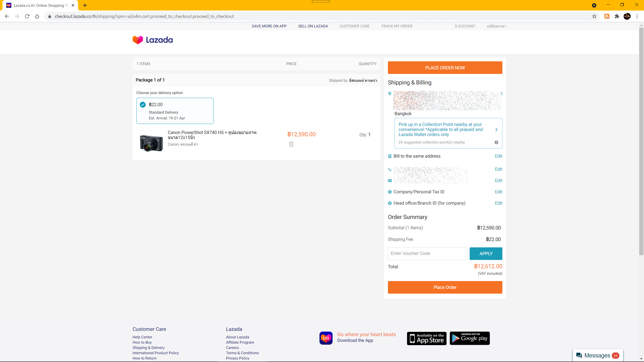Open About Lazada footer link
Image resolution: width=644 pixels, height=362 pixels.
tap(237, 337)
